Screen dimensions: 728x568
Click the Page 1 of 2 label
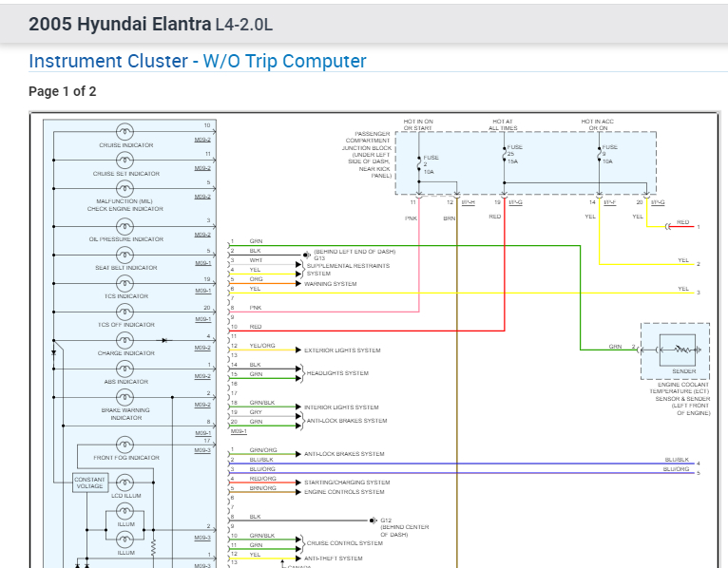(x=62, y=91)
